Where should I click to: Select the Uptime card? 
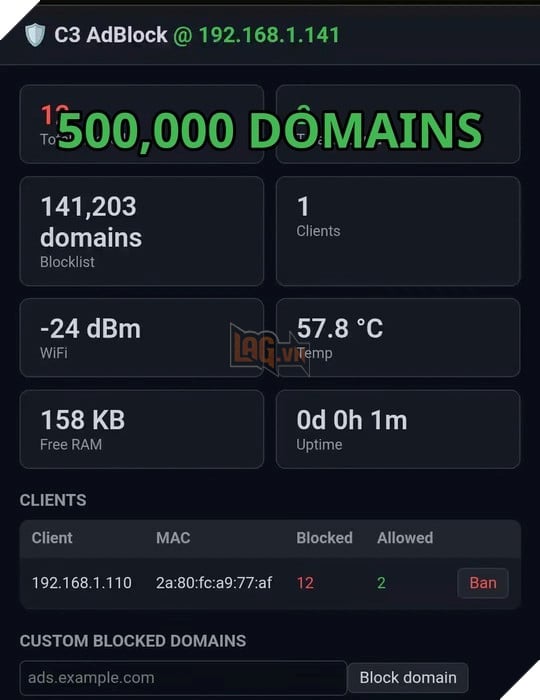[398, 429]
